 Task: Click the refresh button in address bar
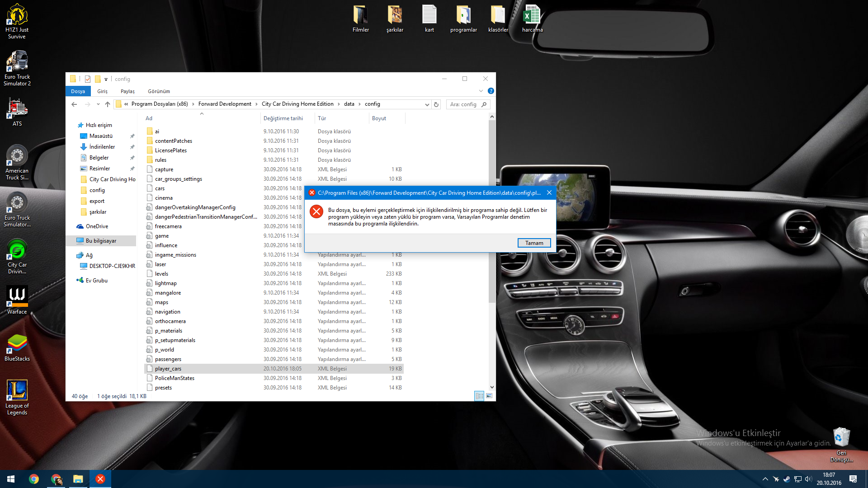(x=436, y=104)
